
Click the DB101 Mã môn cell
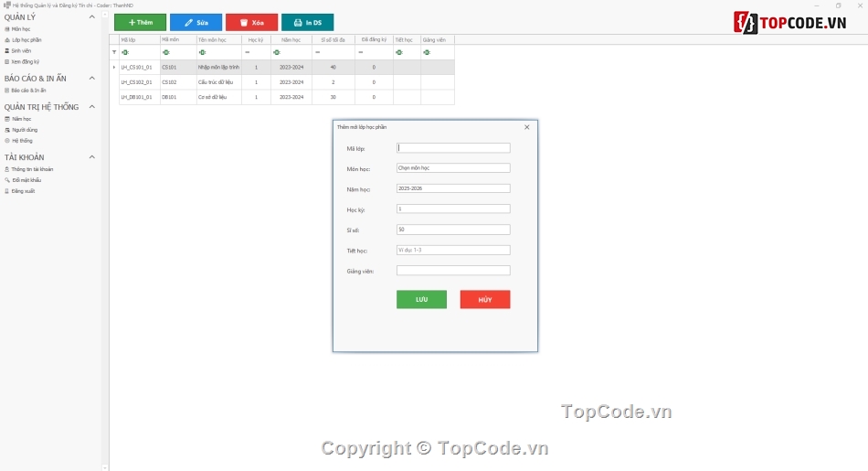tap(178, 97)
